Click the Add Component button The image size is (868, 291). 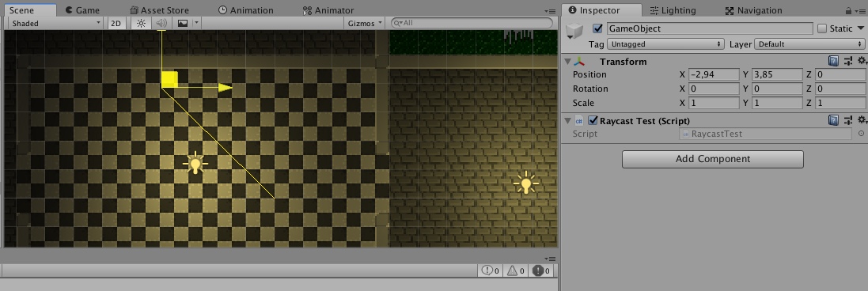(x=712, y=159)
